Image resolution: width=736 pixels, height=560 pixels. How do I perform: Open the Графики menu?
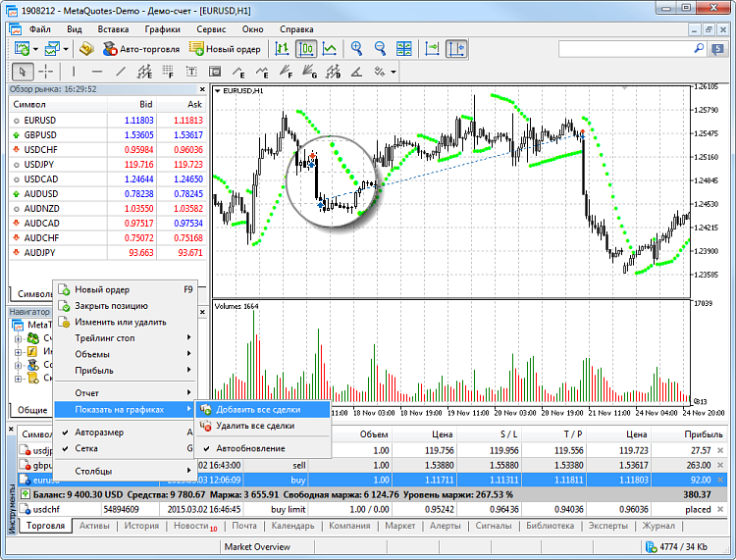pos(162,29)
